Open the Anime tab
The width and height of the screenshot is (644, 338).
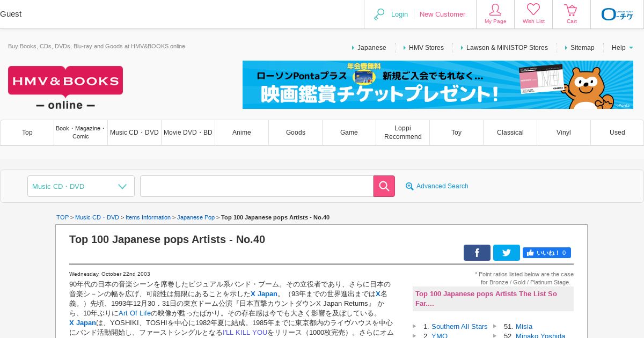click(x=242, y=133)
